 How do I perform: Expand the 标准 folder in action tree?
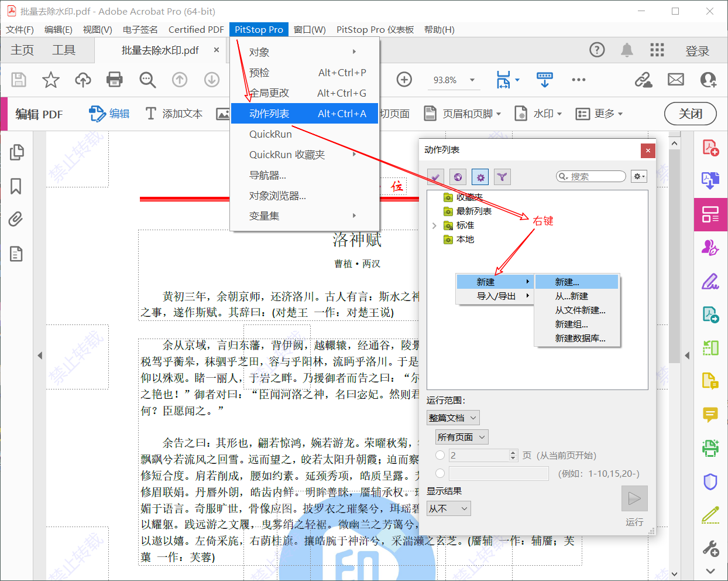click(434, 225)
